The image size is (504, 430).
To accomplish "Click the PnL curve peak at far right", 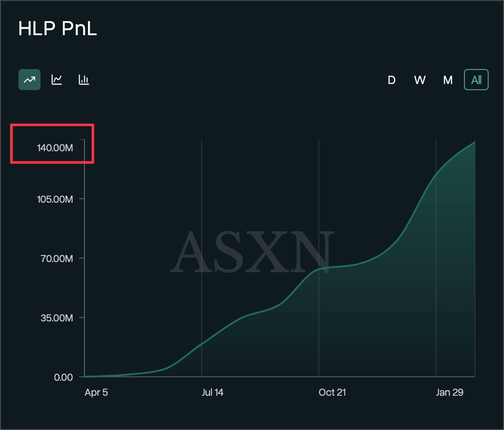I will [475, 142].
